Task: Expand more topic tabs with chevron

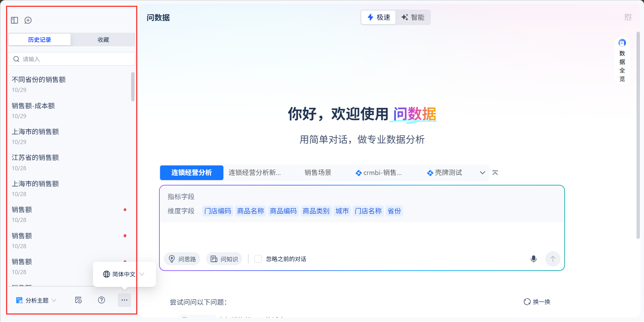Action: pyautogui.click(x=483, y=173)
